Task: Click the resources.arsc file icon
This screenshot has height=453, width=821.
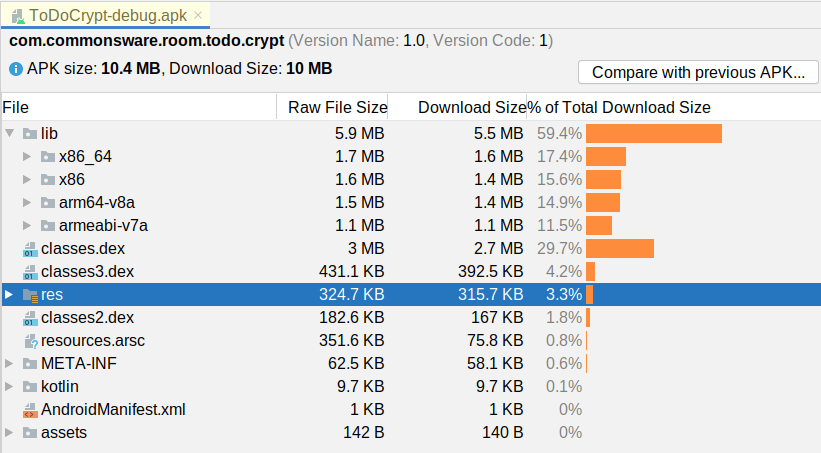Action: [x=31, y=341]
